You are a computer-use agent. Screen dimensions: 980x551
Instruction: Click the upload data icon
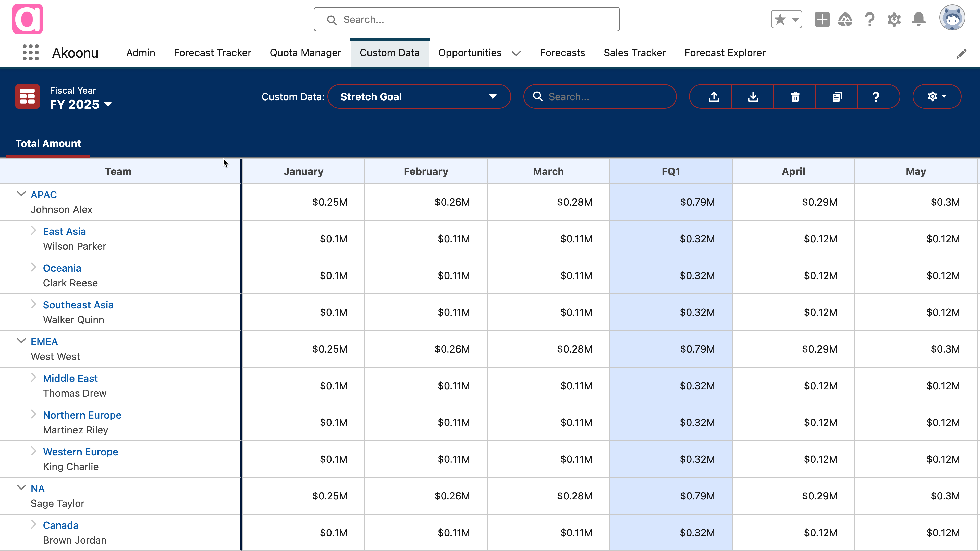714,97
